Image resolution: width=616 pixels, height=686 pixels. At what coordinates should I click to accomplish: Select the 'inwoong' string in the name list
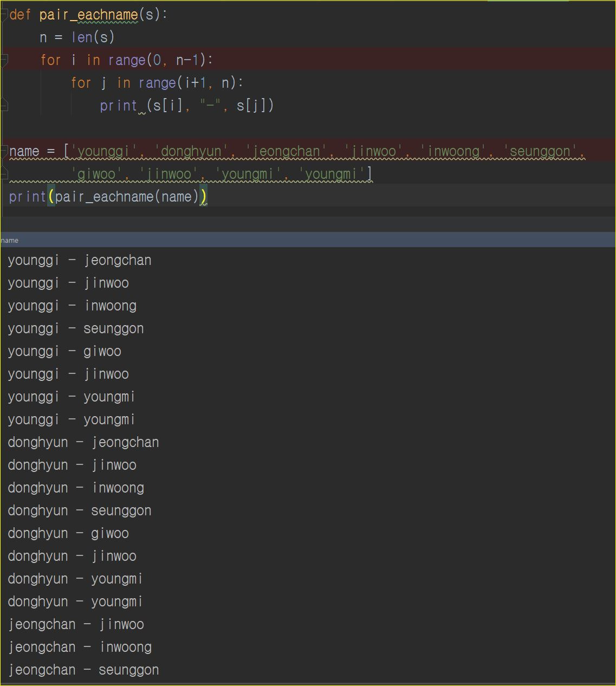(x=454, y=151)
